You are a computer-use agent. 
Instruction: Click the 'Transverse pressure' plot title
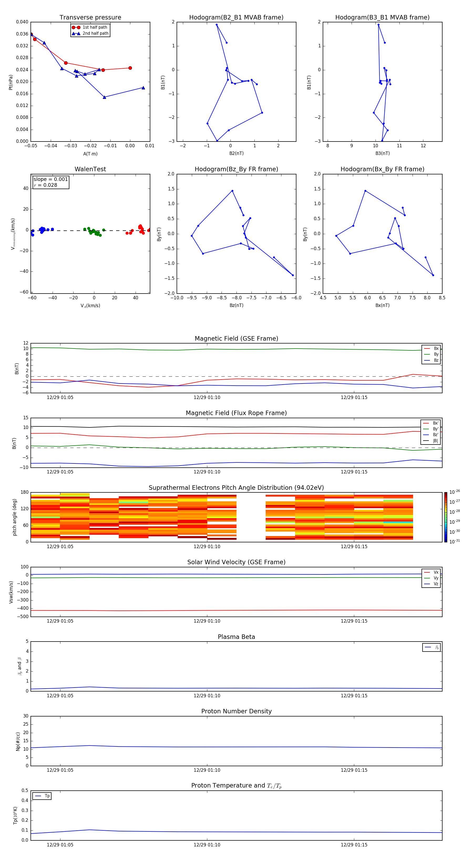pyautogui.click(x=90, y=18)
